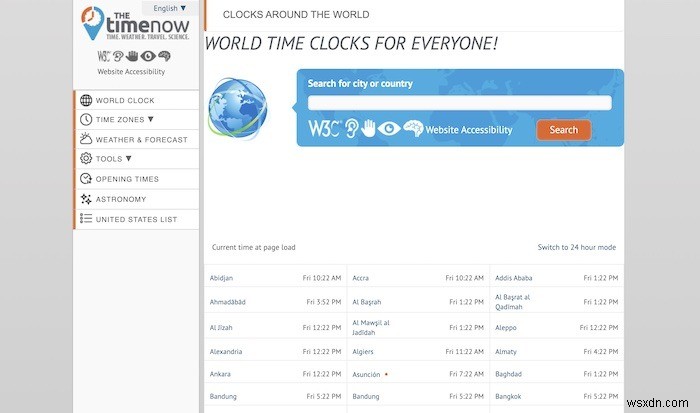Screen dimensions: 700x413
Task: Open the Almaty city link
Action: [505, 351]
